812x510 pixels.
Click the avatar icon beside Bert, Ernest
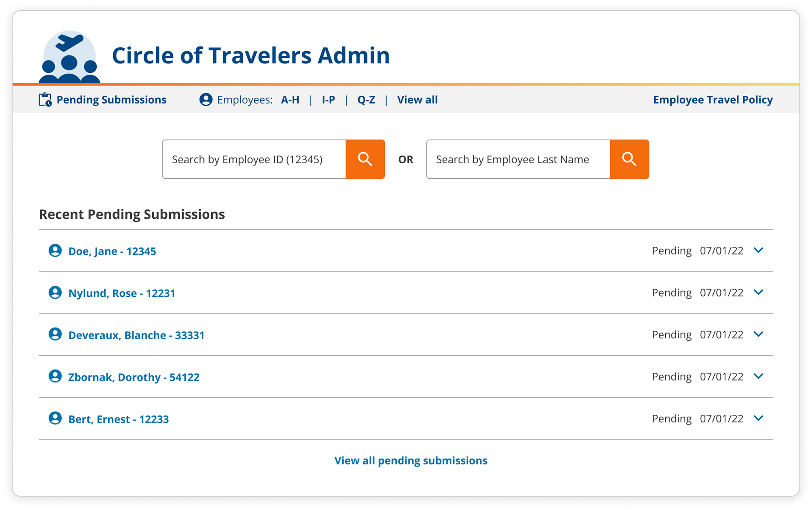pyautogui.click(x=55, y=419)
